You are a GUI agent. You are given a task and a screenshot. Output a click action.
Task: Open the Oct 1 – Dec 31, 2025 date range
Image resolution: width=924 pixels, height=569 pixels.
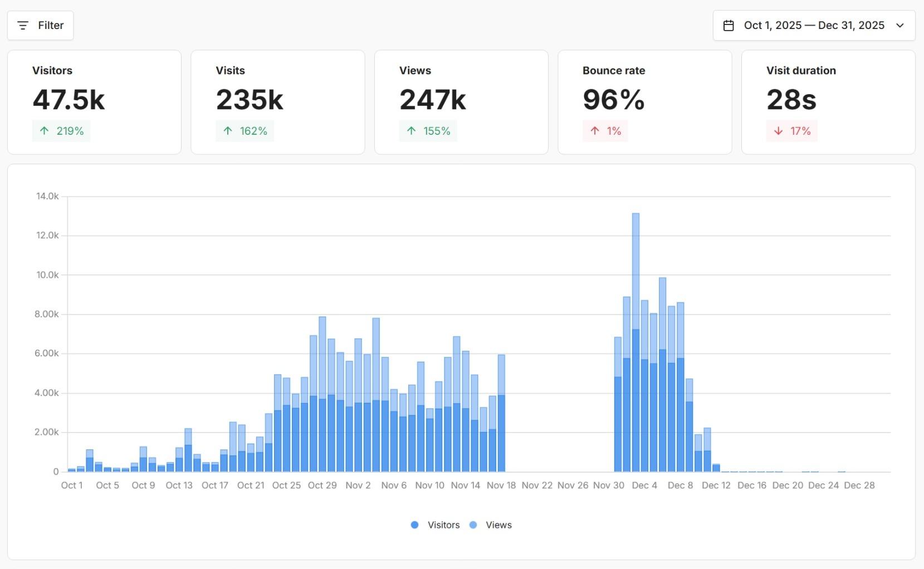point(814,26)
